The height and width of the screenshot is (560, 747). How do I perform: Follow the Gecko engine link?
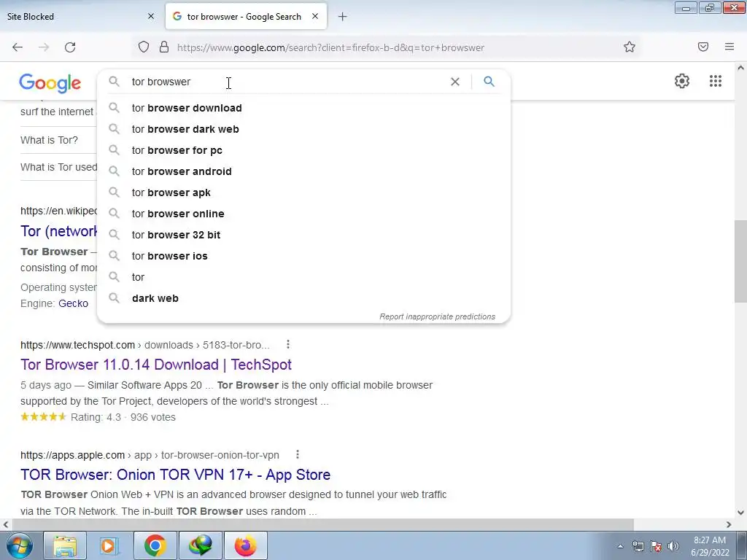(x=74, y=303)
